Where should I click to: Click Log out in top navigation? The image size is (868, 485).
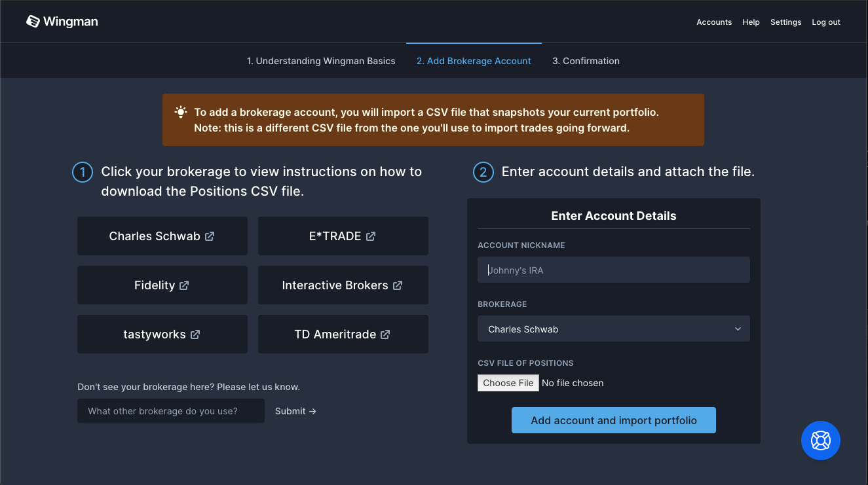[x=826, y=22]
